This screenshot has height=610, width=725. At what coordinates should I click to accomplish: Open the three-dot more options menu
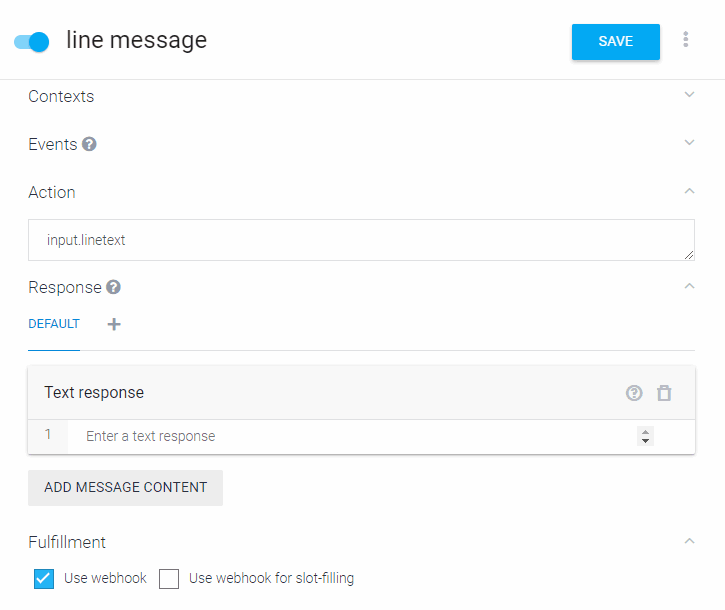click(x=686, y=40)
